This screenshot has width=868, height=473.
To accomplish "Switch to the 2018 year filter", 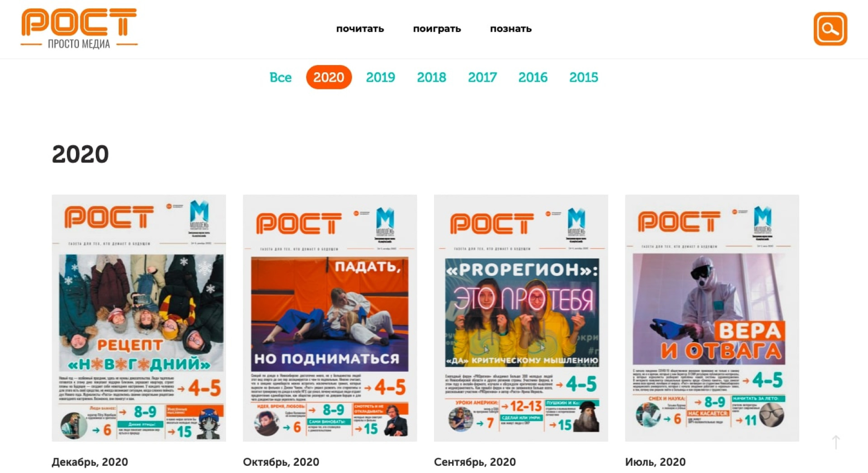I will click(x=431, y=77).
